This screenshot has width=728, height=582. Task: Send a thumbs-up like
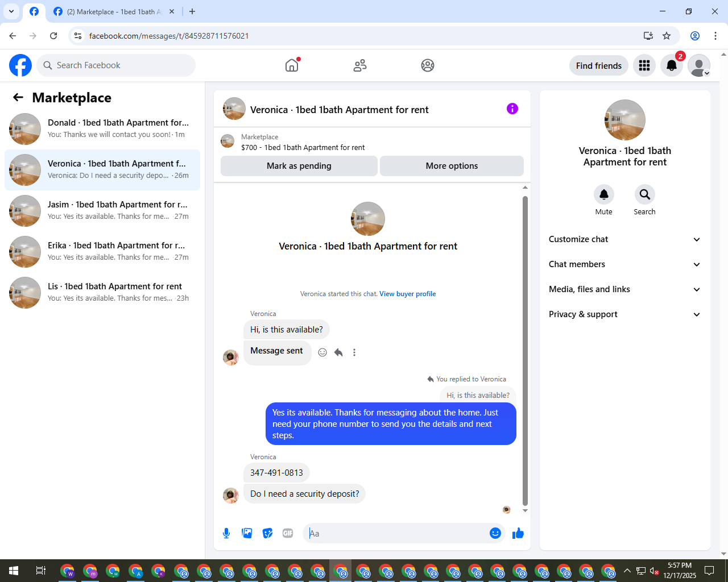[x=518, y=533]
